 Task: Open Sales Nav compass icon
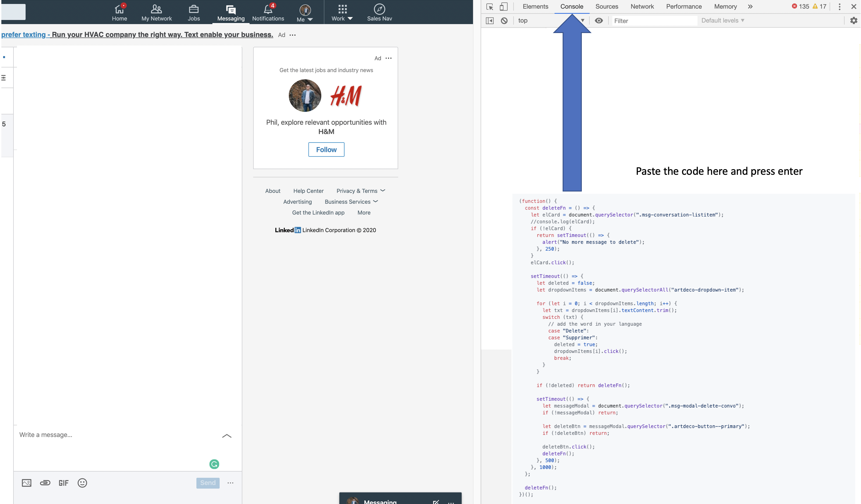point(379,12)
